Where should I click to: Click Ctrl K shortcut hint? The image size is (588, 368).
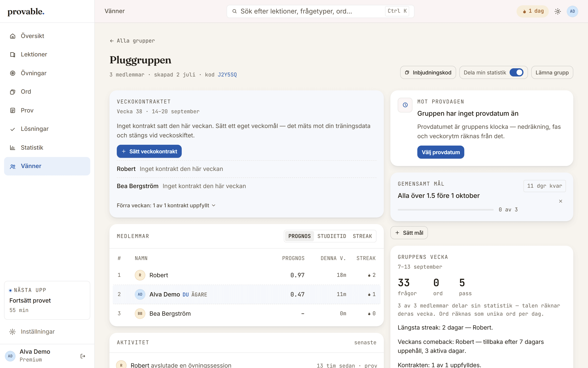pos(397,11)
